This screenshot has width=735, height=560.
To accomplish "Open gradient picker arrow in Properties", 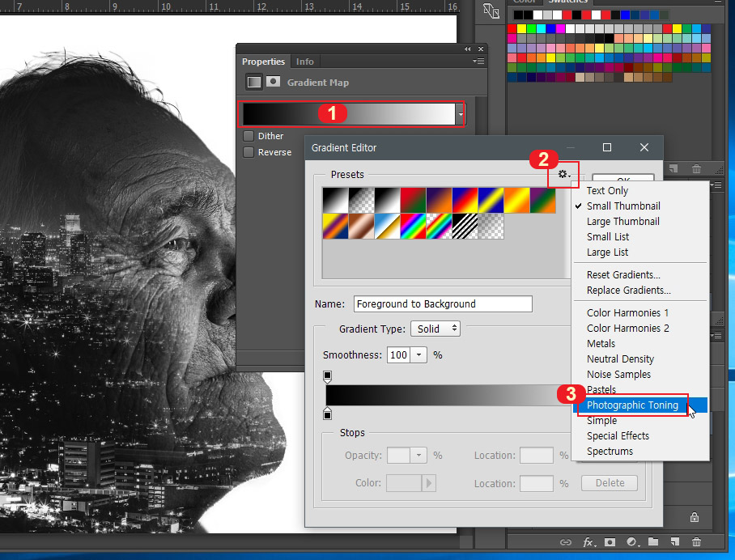I will coord(461,114).
